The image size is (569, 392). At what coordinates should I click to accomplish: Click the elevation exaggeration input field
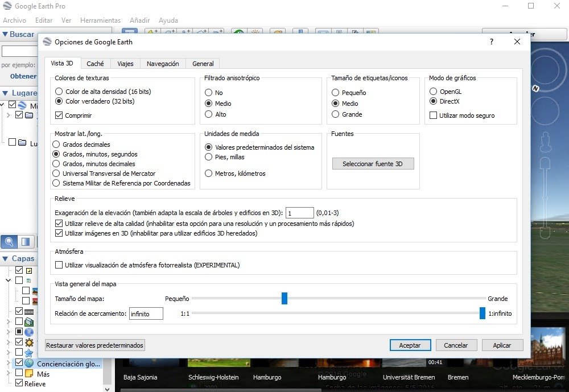(299, 213)
